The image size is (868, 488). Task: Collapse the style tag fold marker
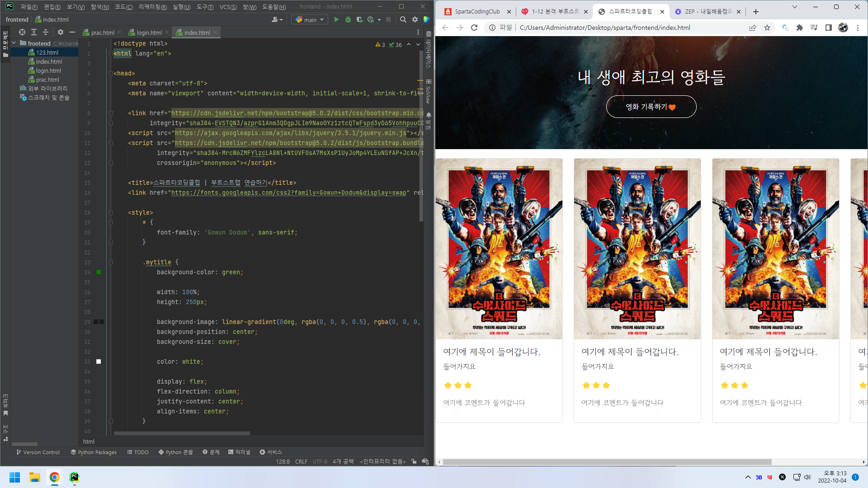pos(110,212)
